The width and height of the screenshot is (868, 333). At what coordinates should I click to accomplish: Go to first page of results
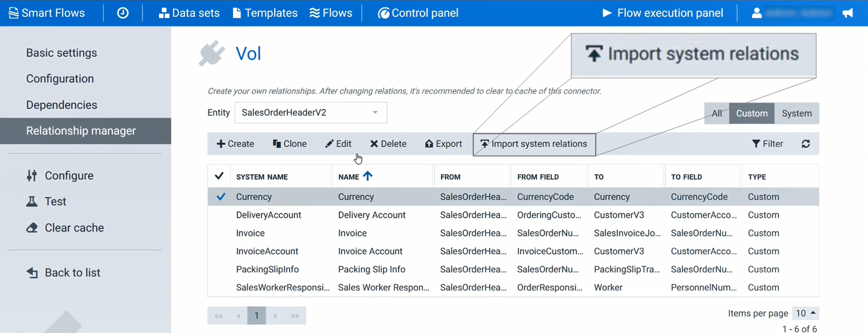pos(218,316)
